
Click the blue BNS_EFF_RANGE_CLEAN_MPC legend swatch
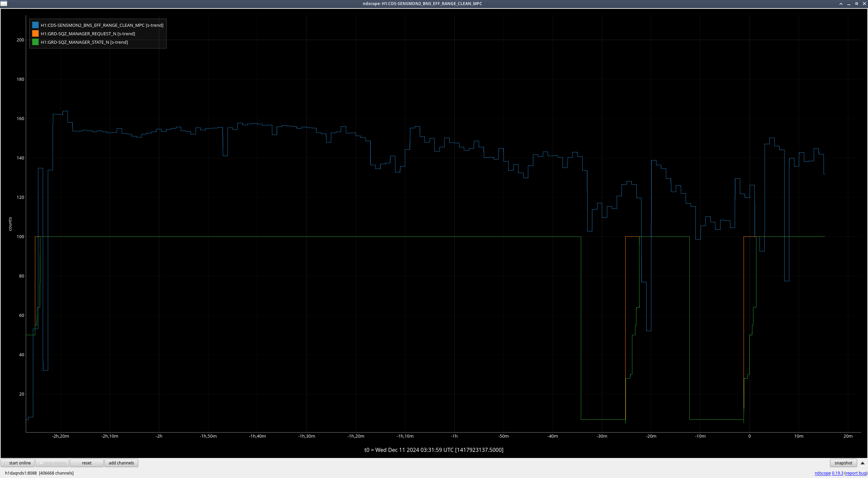coord(35,25)
